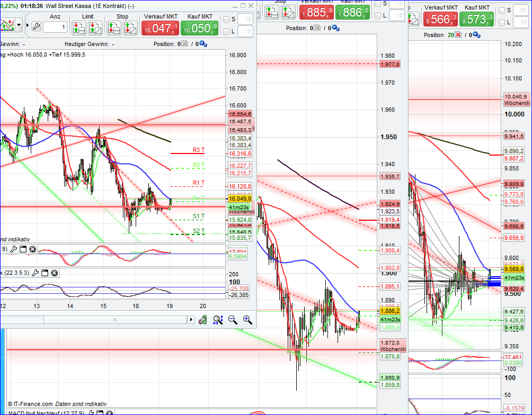This screenshot has width=532, height=415.
Task: Enable S checkbox in Wall Street window
Action: coord(226,20)
